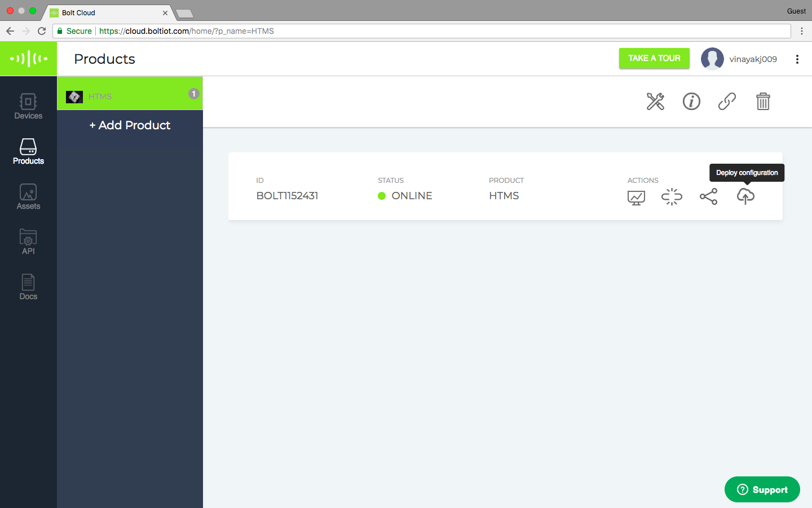Select the HTMS product entry
The height and width of the screenshot is (508, 812).
tap(130, 96)
